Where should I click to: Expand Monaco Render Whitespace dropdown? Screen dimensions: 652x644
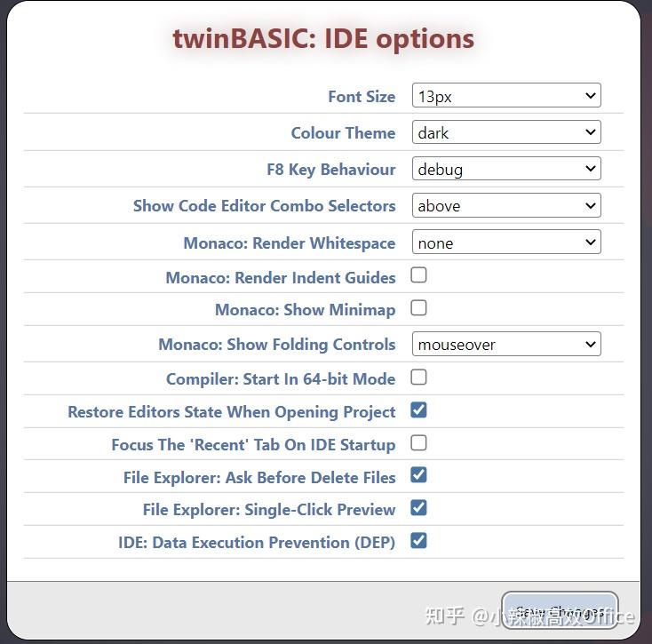506,242
